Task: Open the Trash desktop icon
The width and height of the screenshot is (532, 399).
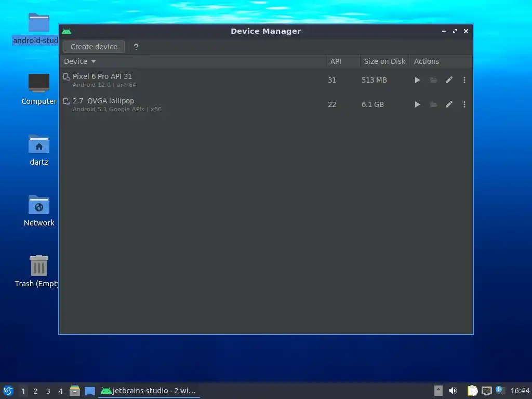Action: (38, 265)
